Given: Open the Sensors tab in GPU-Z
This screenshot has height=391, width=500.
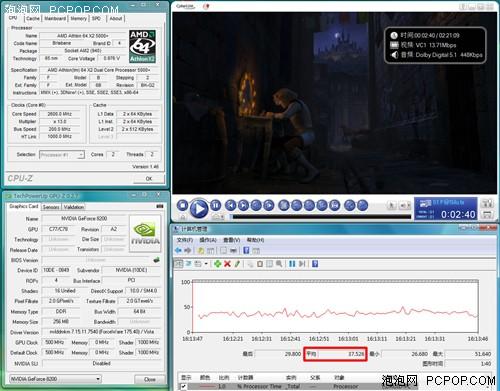Looking at the screenshot, I should (x=51, y=207).
